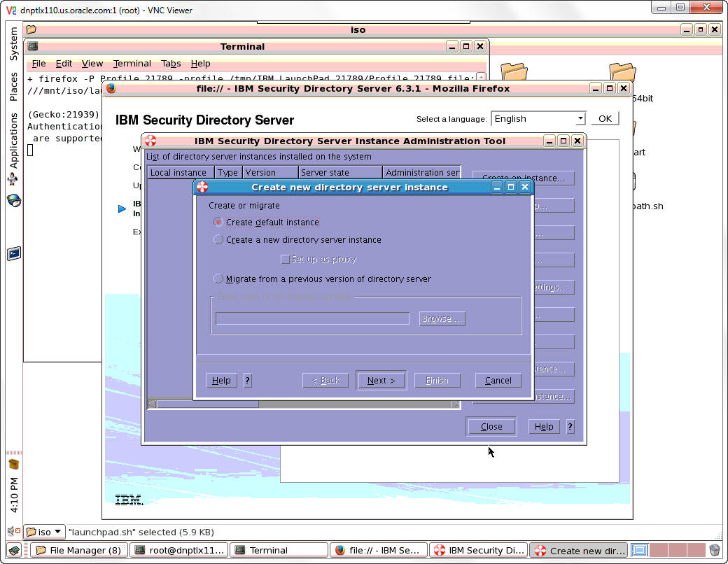Click the 4:10 PM clock

pyautogui.click(x=14, y=495)
